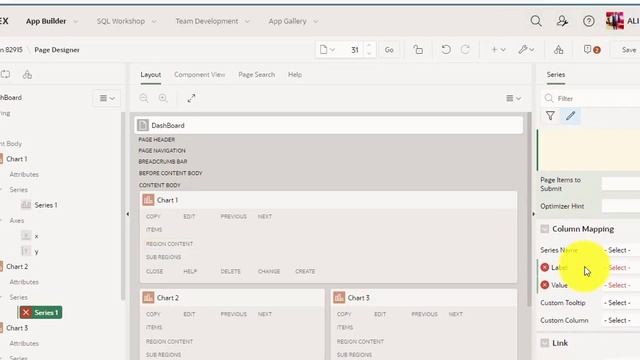Open the layout pane menu dropdown
This screenshot has width=640, height=360.
[513, 98]
